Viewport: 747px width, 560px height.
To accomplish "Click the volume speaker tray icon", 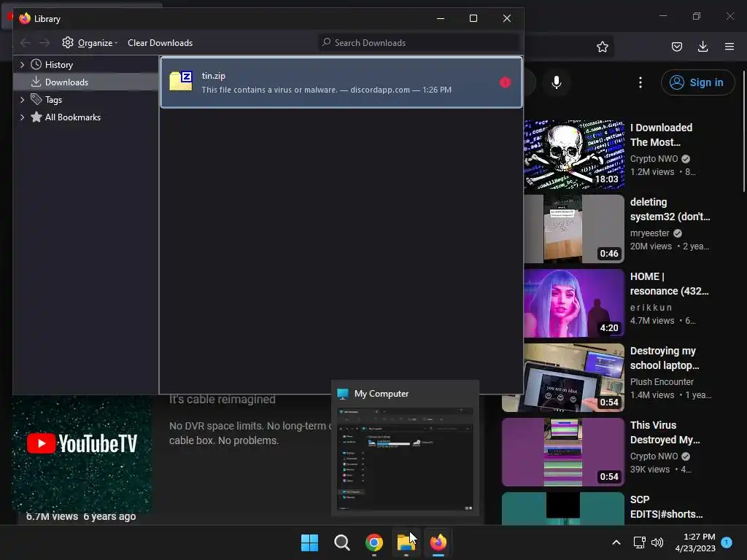I will pos(657,542).
